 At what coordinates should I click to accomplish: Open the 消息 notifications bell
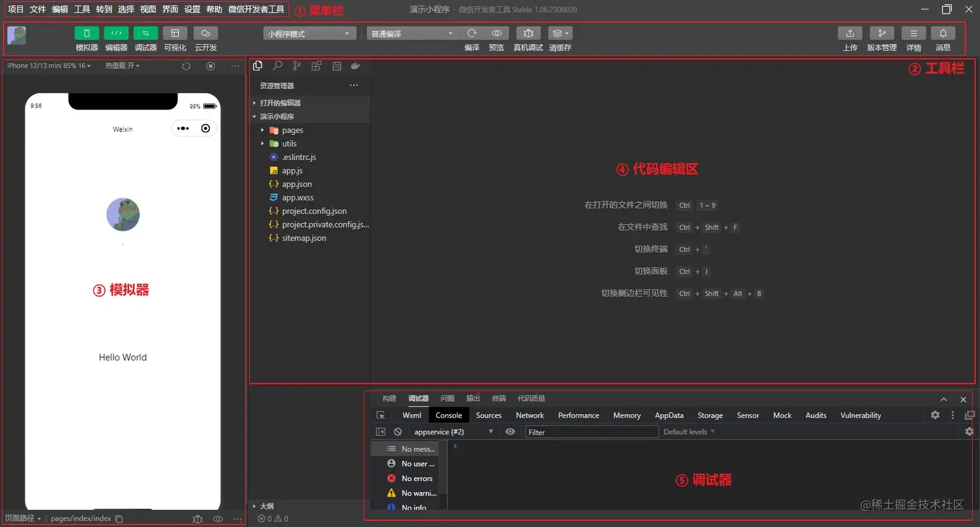tap(943, 33)
